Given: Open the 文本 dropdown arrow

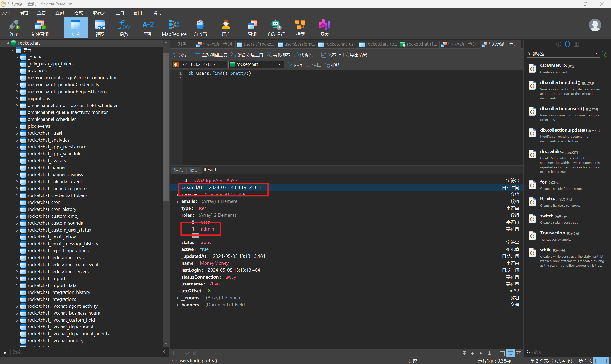Looking at the screenshot, I should click(x=340, y=55).
